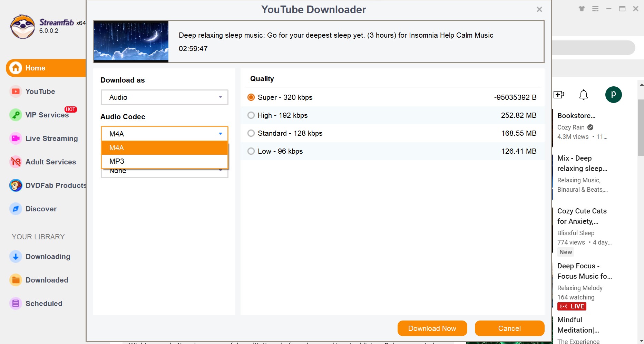Click the 168.55 MB size value

(x=519, y=133)
